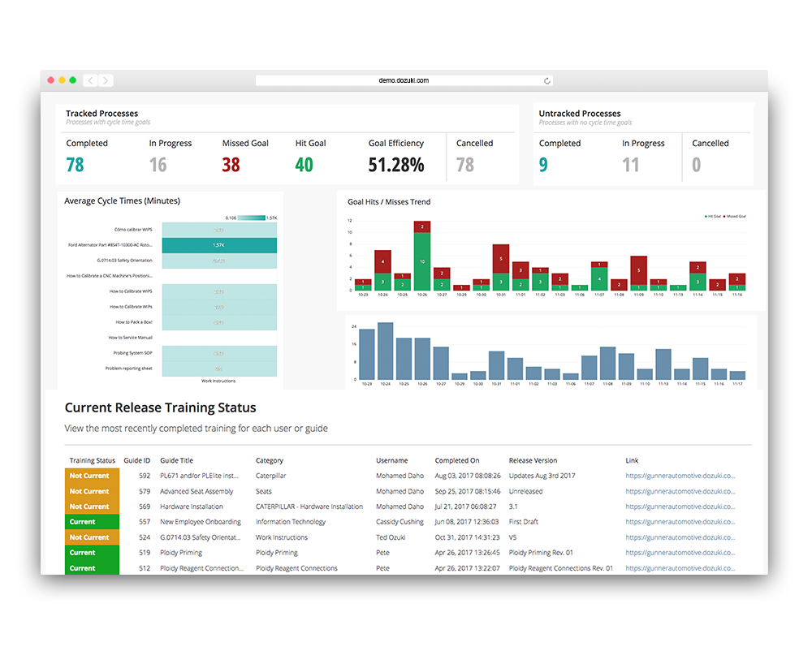Image resolution: width=812 pixels, height=651 pixels.
Task: Sort table by Completed On column header
Action: 457,461
